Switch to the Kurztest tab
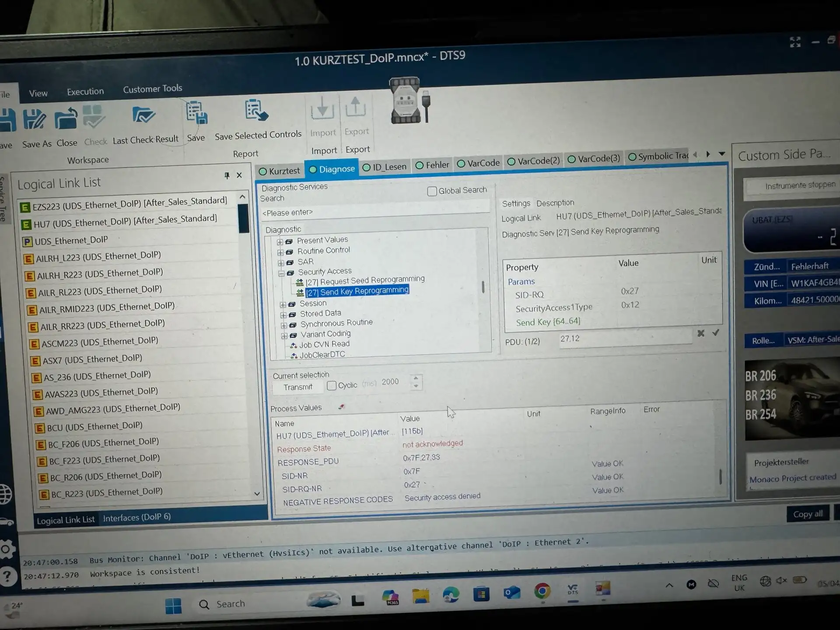Viewport: 840px width, 630px height. point(280,171)
